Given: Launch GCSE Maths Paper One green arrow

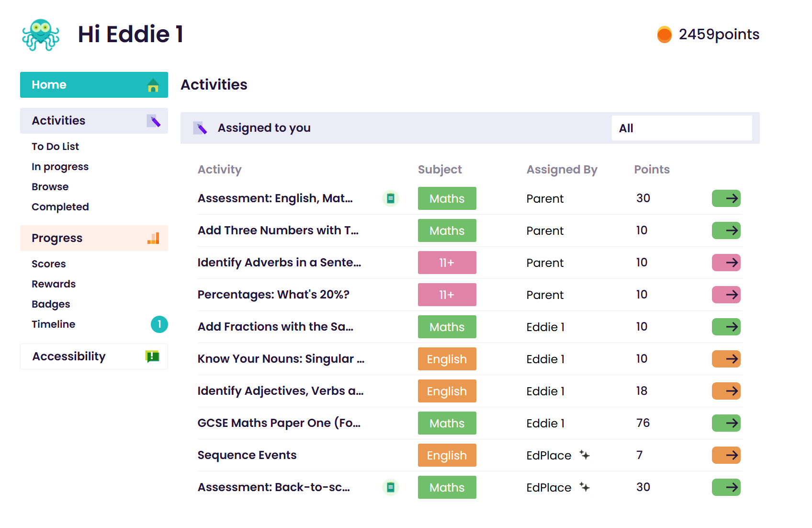Looking at the screenshot, I should click(726, 423).
